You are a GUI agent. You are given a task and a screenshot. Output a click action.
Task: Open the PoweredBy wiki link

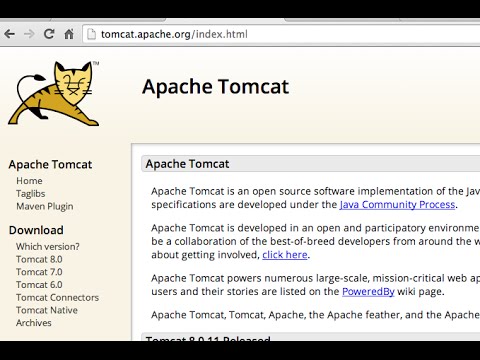368,291
